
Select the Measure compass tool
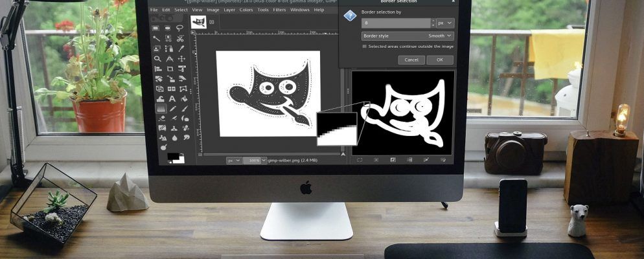click(x=169, y=59)
